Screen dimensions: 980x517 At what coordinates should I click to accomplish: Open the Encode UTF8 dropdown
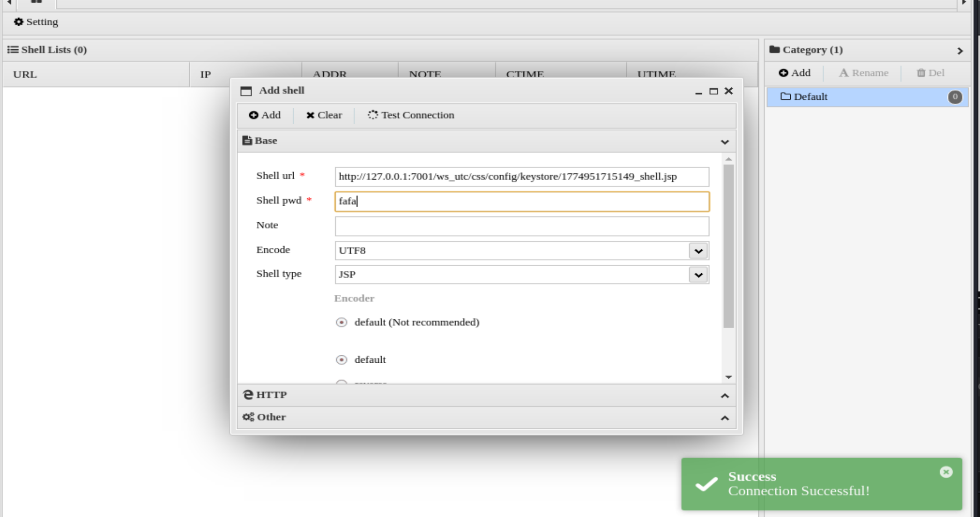coord(698,251)
